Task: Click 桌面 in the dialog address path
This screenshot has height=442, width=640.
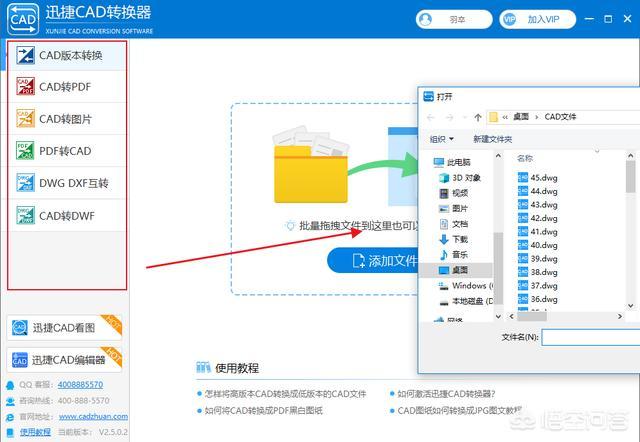Action: [x=521, y=117]
